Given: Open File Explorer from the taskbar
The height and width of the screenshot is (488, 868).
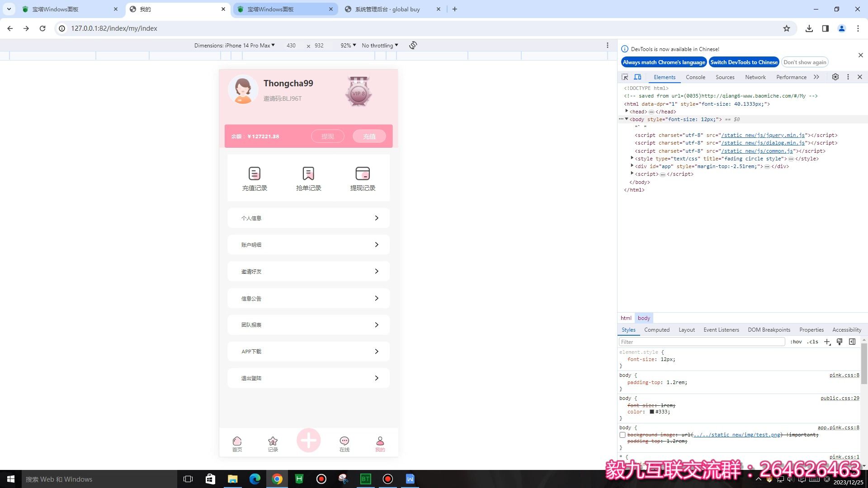Looking at the screenshot, I should pyautogui.click(x=232, y=479).
